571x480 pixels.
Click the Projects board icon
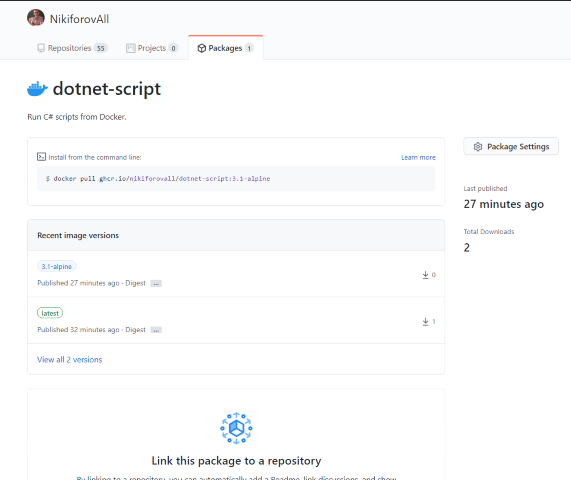[x=130, y=48]
